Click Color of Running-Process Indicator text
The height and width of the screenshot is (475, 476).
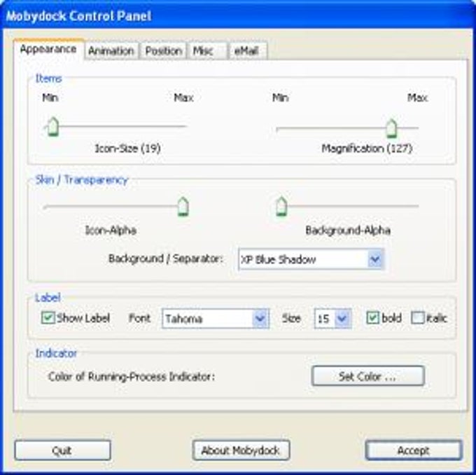click(132, 377)
